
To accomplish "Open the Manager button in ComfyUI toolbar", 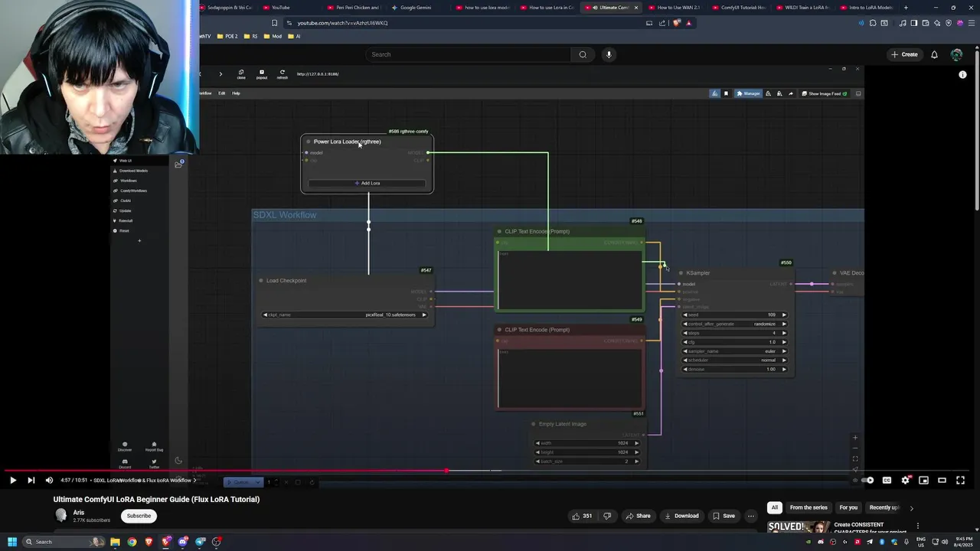I will click(748, 93).
